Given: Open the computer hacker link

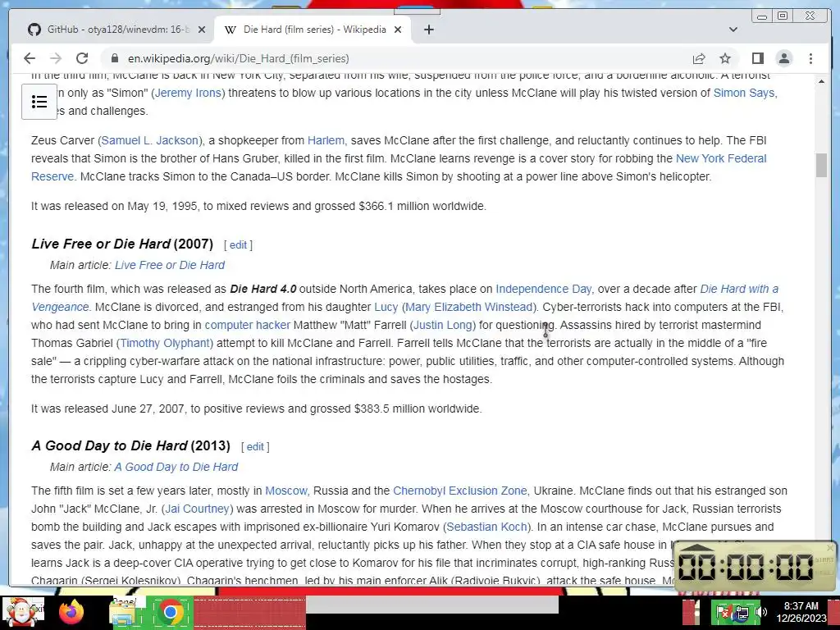Looking at the screenshot, I should pos(248,325).
